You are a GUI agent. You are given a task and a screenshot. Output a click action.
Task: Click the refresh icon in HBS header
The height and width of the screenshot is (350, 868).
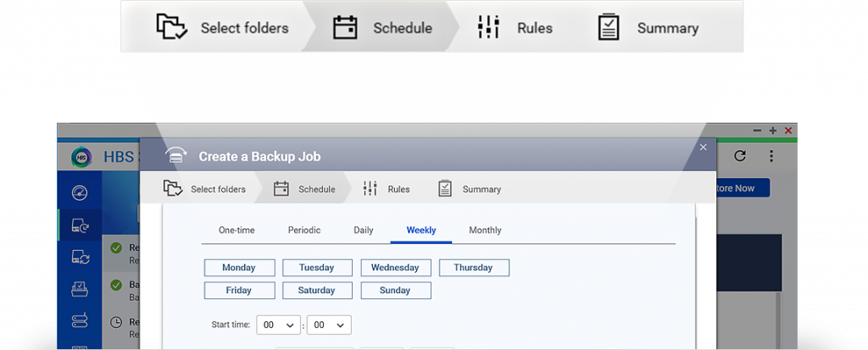click(740, 156)
